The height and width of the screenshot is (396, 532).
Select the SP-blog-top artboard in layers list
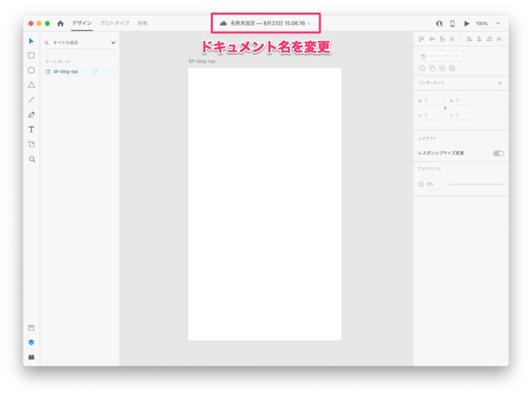point(66,72)
